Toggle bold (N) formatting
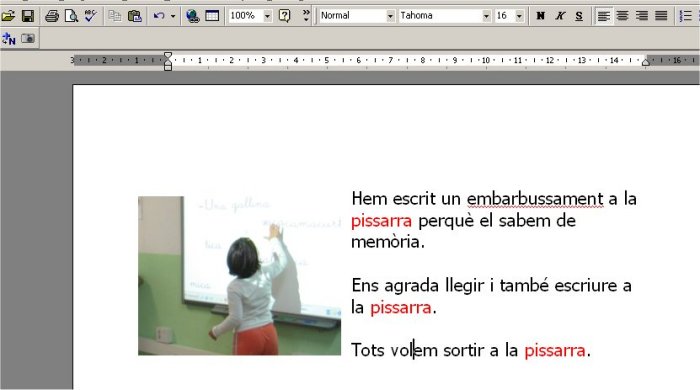The height and width of the screenshot is (390, 700). [x=540, y=16]
